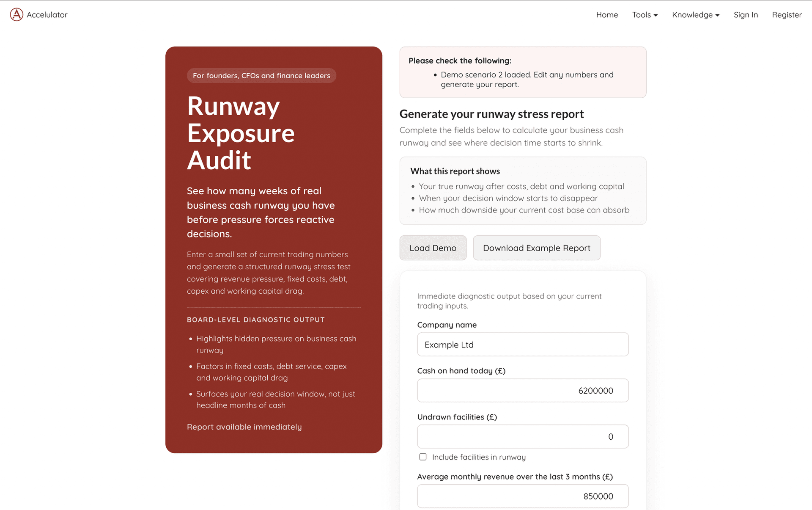Open the Sign In page
The image size is (812, 510).
(746, 15)
